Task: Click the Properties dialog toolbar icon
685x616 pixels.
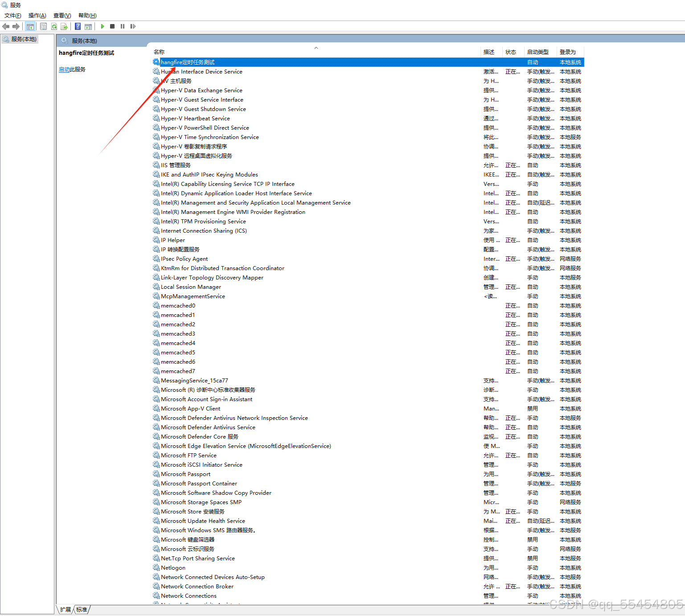Action: [x=43, y=26]
